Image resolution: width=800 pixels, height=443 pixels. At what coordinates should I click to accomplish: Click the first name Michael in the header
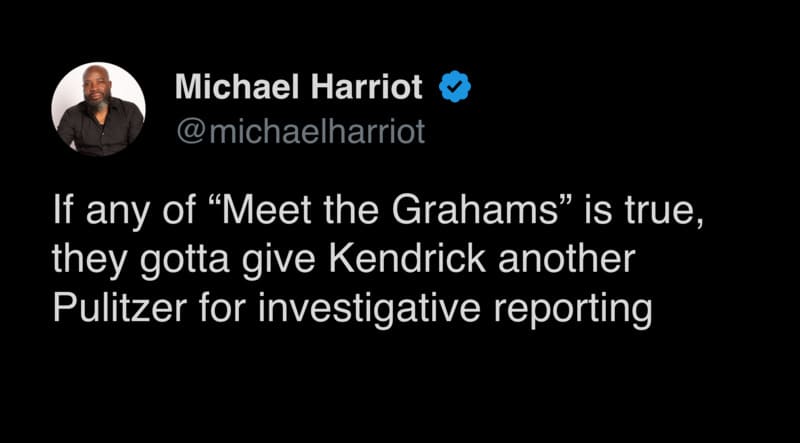[236, 86]
